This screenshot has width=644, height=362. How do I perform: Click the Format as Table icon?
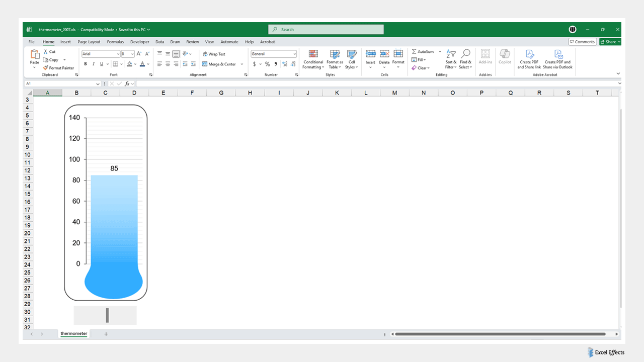coord(334,56)
